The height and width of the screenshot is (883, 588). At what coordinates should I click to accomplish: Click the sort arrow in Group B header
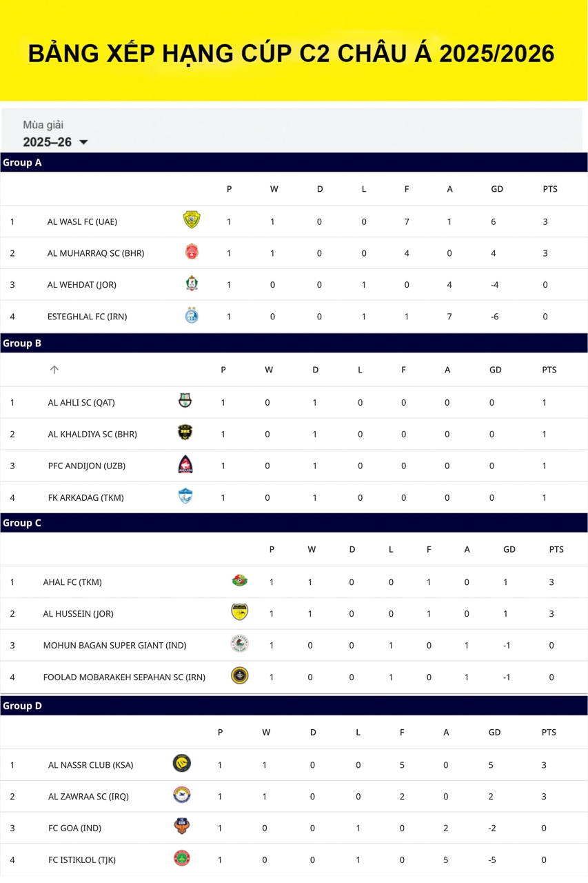[x=54, y=370]
